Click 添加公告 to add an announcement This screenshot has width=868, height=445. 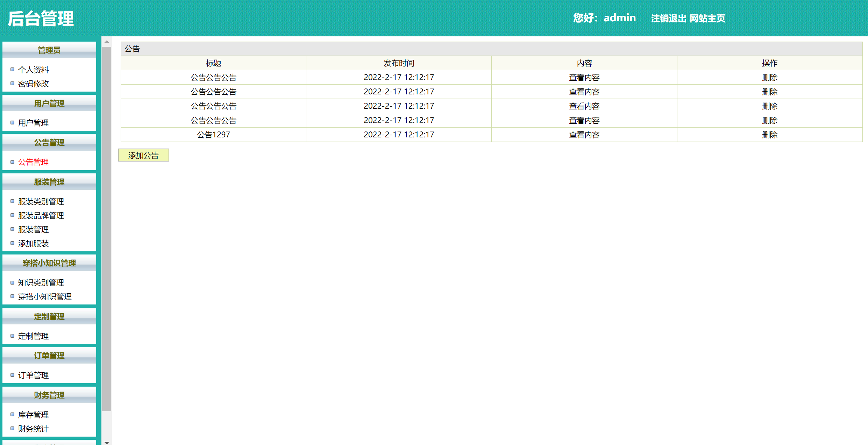(143, 155)
